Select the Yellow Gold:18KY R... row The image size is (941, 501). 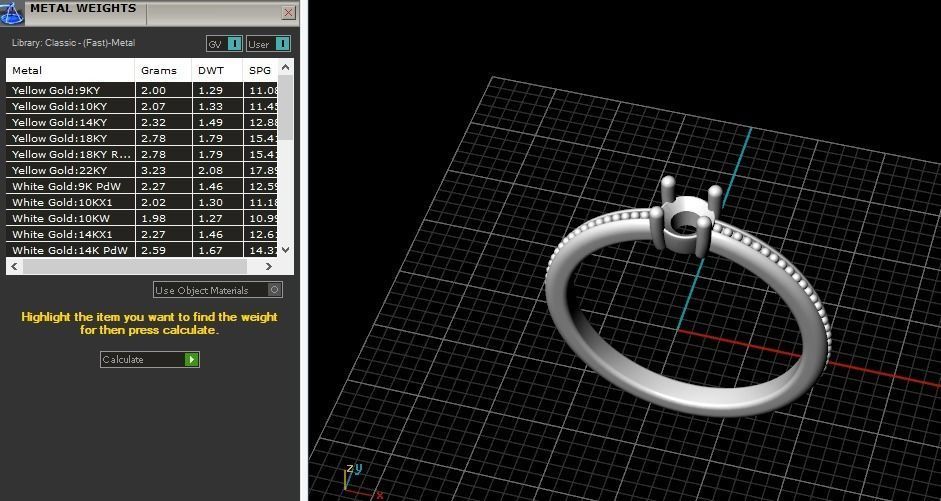142,154
